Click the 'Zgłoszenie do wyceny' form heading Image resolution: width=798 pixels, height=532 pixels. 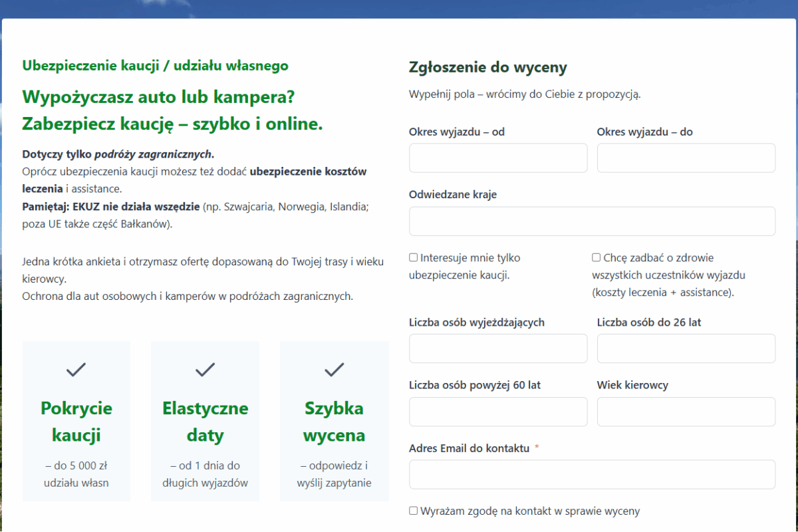tap(487, 67)
